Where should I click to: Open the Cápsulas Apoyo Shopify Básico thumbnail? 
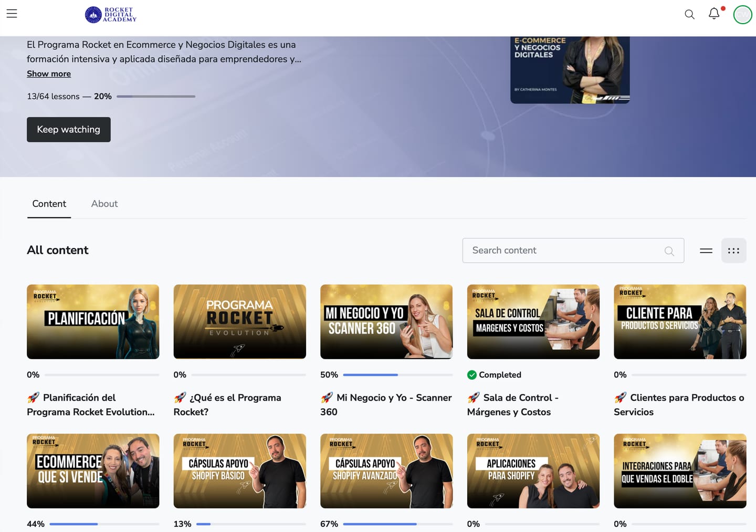(240, 471)
